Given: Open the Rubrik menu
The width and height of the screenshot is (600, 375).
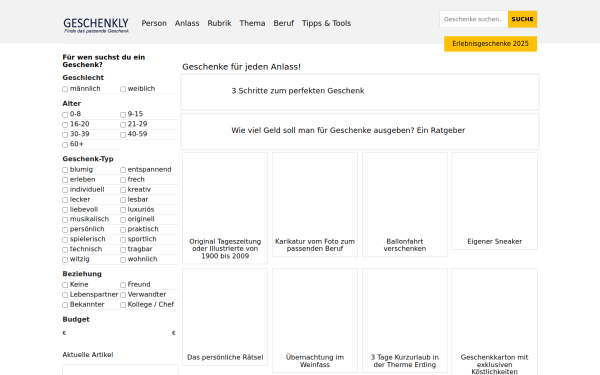Looking at the screenshot, I should click(x=219, y=23).
